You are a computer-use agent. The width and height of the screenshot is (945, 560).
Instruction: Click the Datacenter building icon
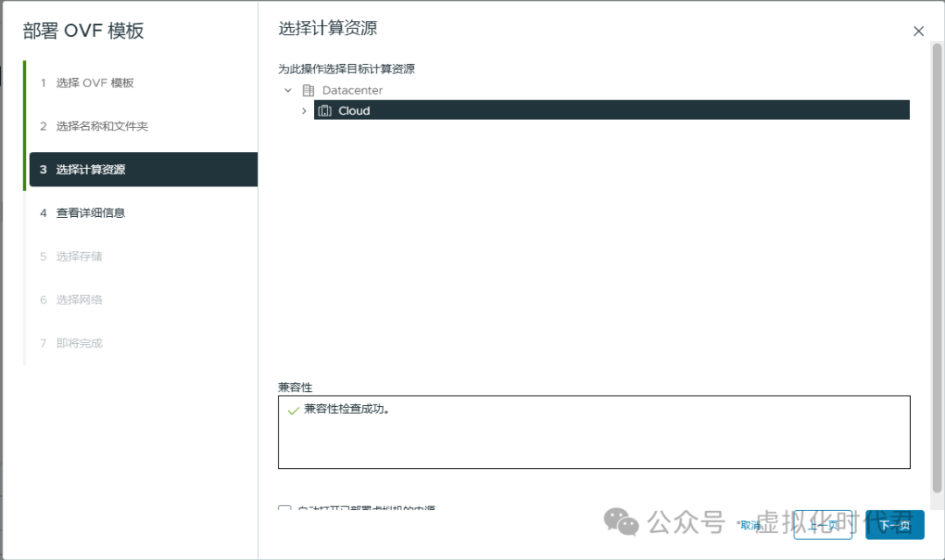coord(308,90)
